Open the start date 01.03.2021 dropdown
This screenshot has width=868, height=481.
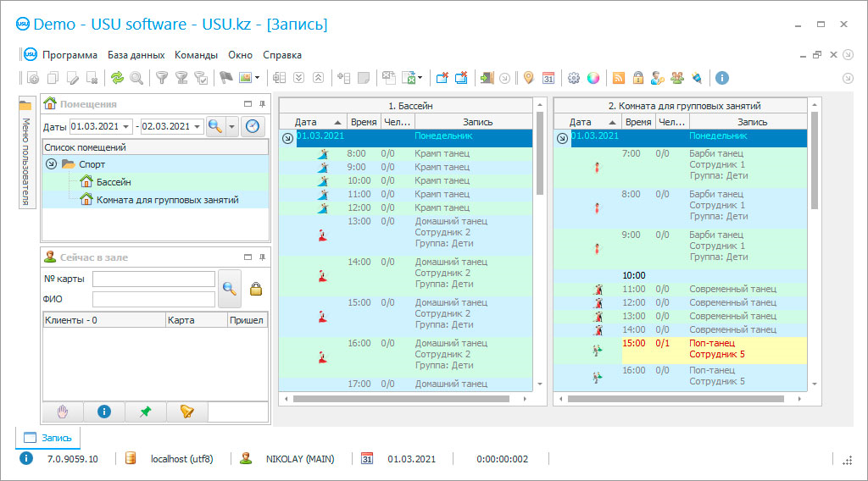126,127
